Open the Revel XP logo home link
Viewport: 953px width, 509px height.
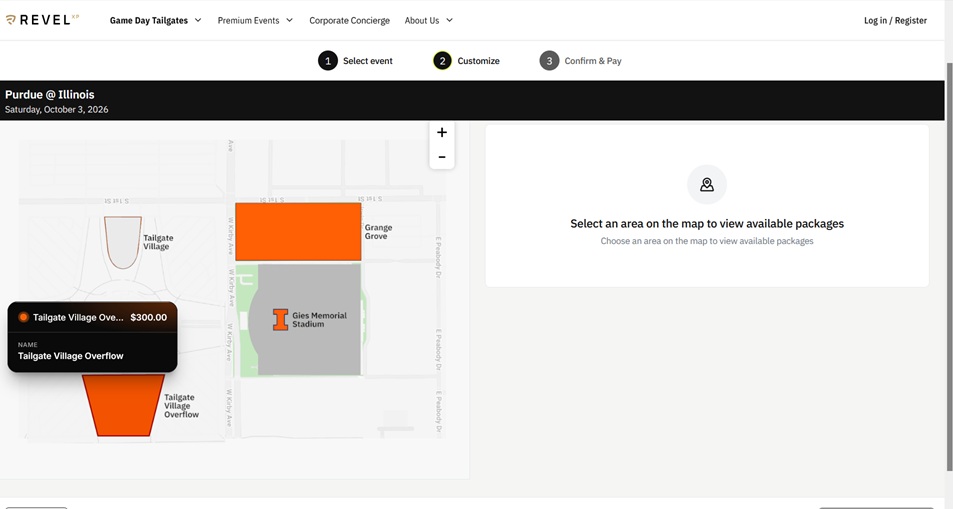coord(43,20)
